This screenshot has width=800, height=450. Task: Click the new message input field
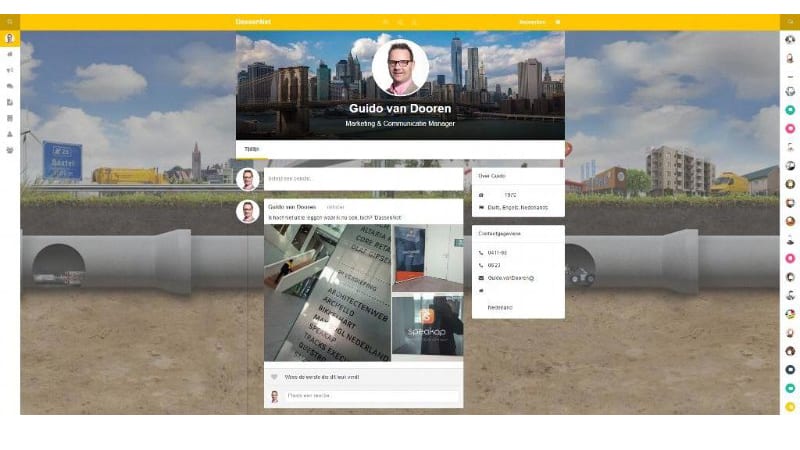[x=364, y=179]
